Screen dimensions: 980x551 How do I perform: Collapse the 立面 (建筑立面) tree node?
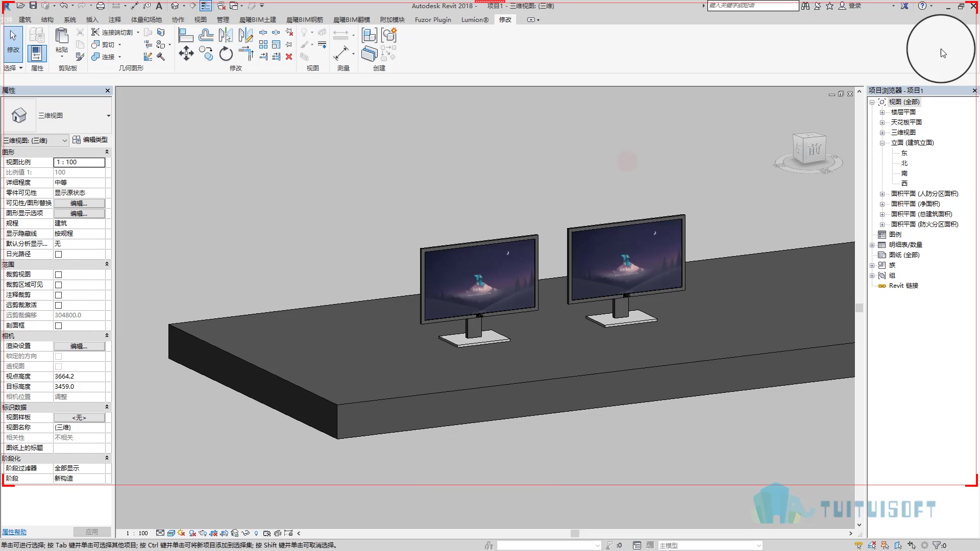point(882,143)
